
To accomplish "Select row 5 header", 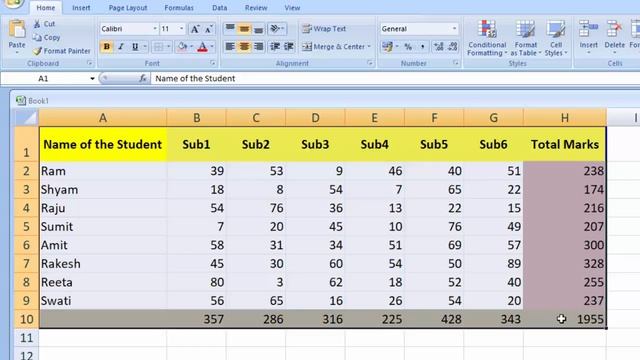I will coord(27,227).
